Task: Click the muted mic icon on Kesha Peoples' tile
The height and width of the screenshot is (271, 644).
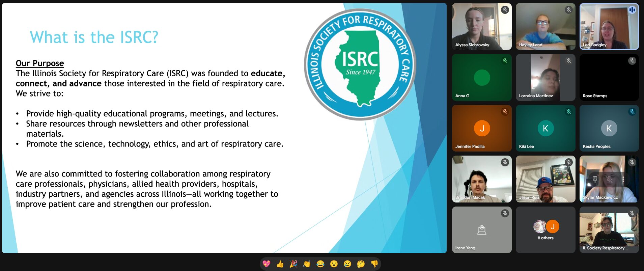Action: (x=632, y=112)
